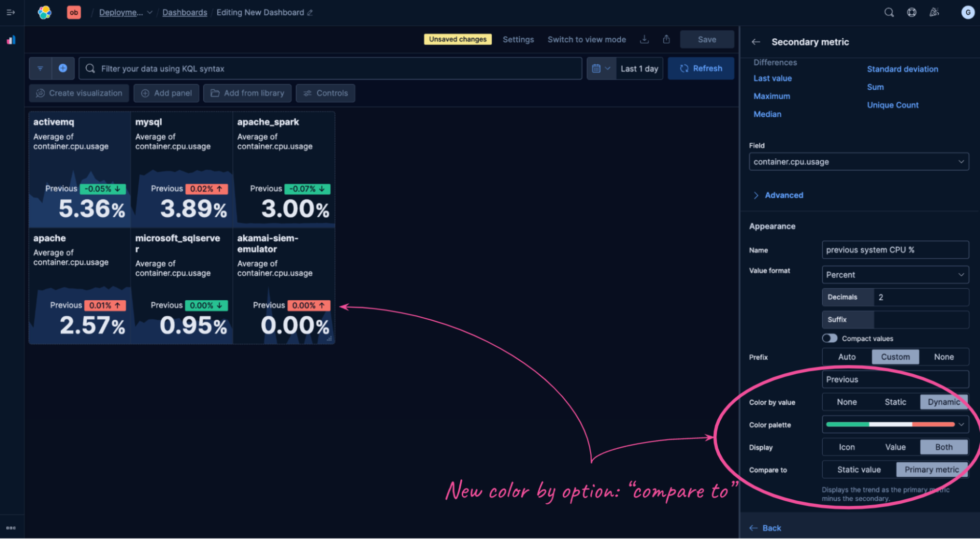Expand the Advanced section
The height and width of the screenshot is (539, 980).
coord(783,195)
